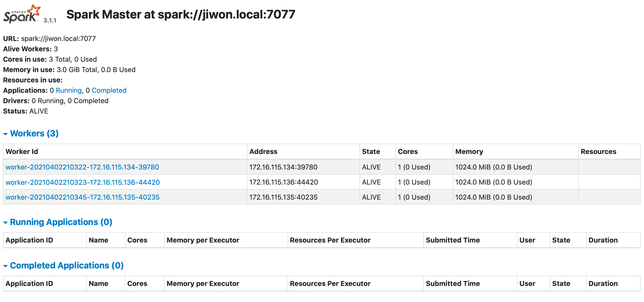644x302 pixels.
Task: Click the Running Applications (0) heading
Action: pos(61,222)
